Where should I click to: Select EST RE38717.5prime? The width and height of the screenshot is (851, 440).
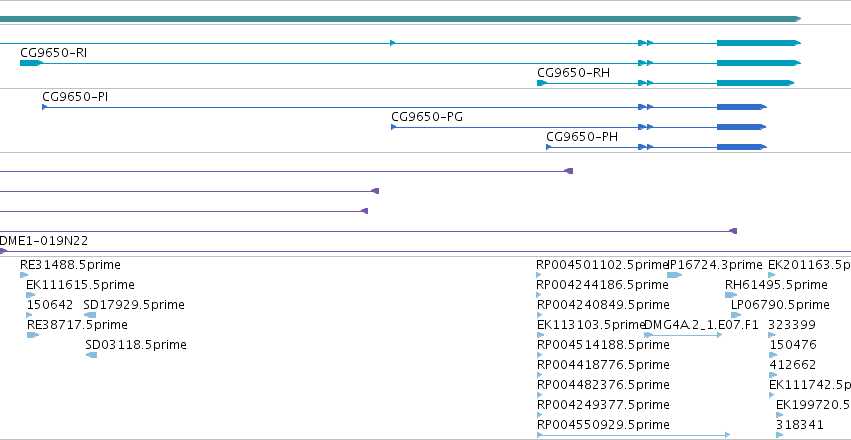(77, 325)
